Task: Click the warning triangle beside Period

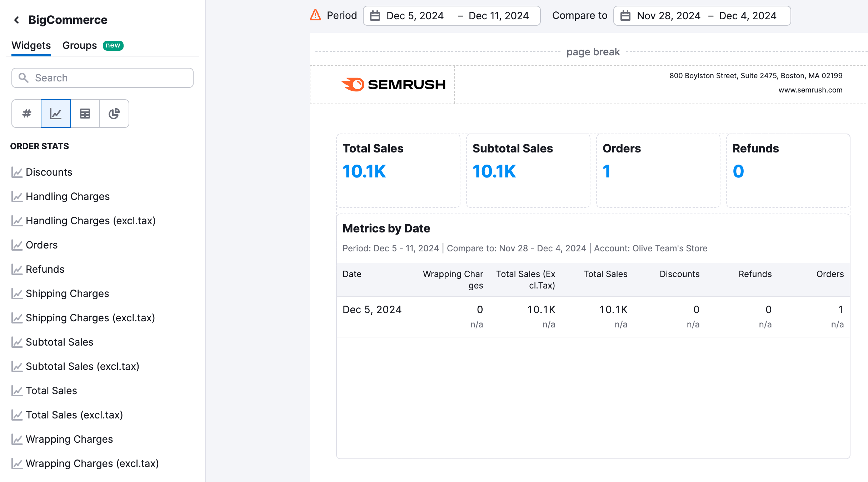Action: click(x=315, y=15)
